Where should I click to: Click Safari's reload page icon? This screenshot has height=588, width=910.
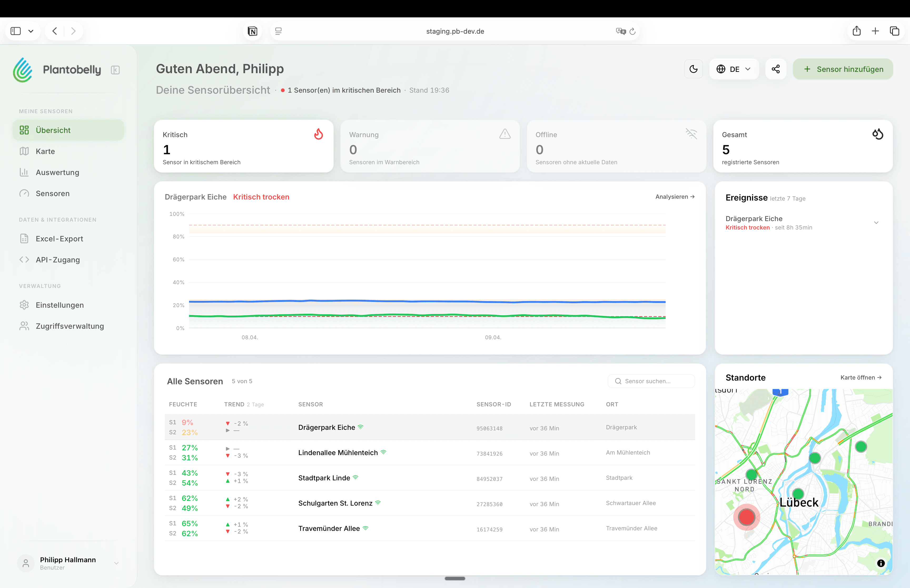pos(632,31)
